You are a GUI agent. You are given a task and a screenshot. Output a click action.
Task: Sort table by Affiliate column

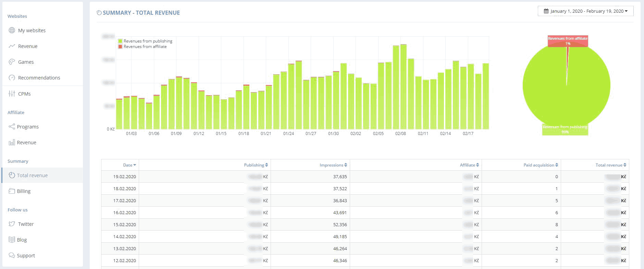tap(469, 165)
